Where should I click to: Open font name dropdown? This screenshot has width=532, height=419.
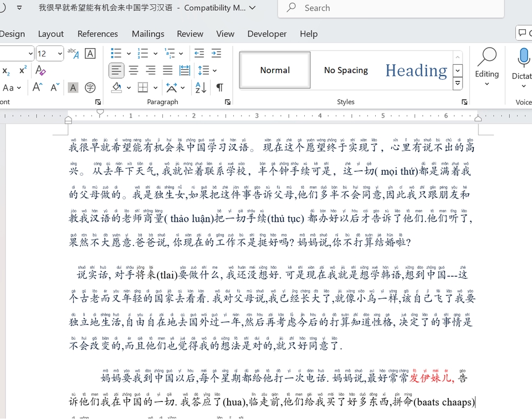click(x=30, y=54)
